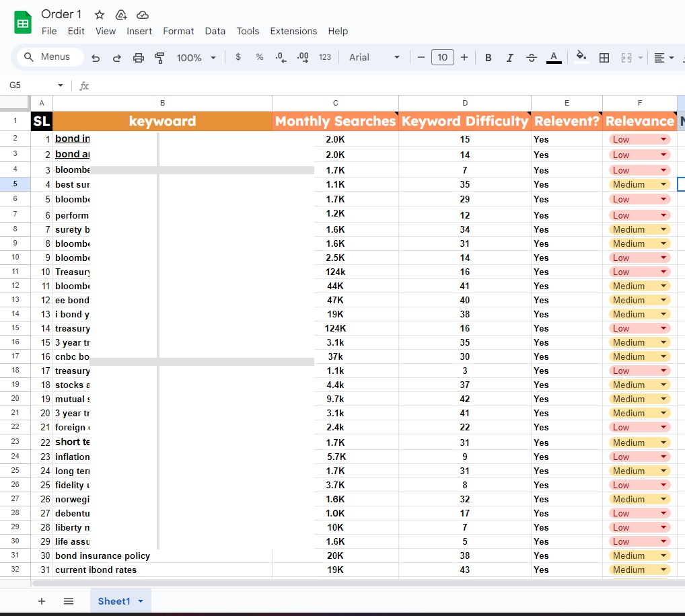Toggle italic formatting
Screen dimensions: 685x616
pos(509,58)
